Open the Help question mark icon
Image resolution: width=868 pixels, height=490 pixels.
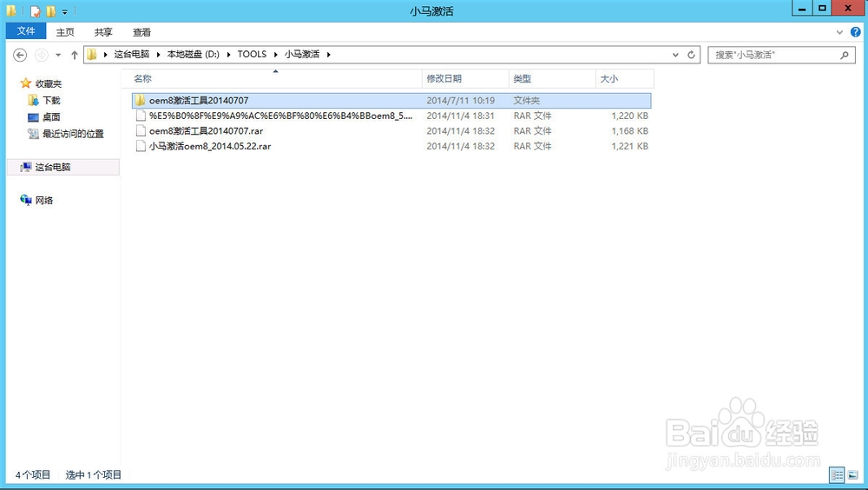point(855,32)
